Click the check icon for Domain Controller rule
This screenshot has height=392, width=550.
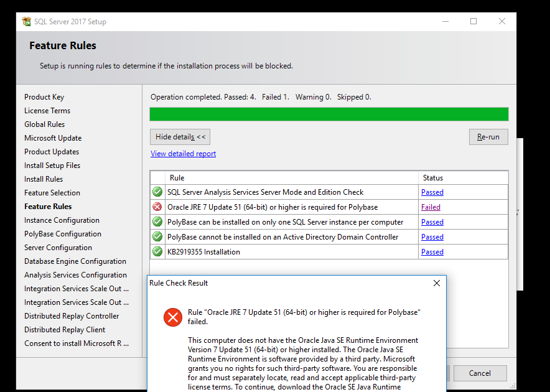157,236
